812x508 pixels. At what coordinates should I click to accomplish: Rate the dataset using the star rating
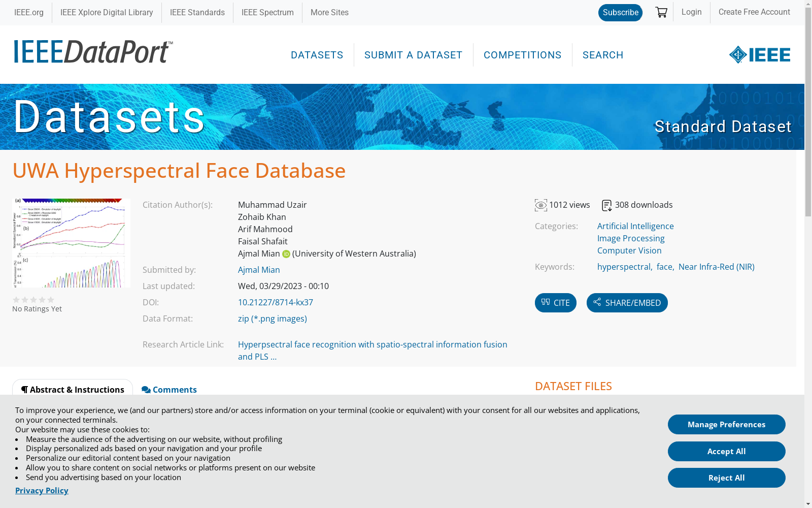(x=33, y=300)
